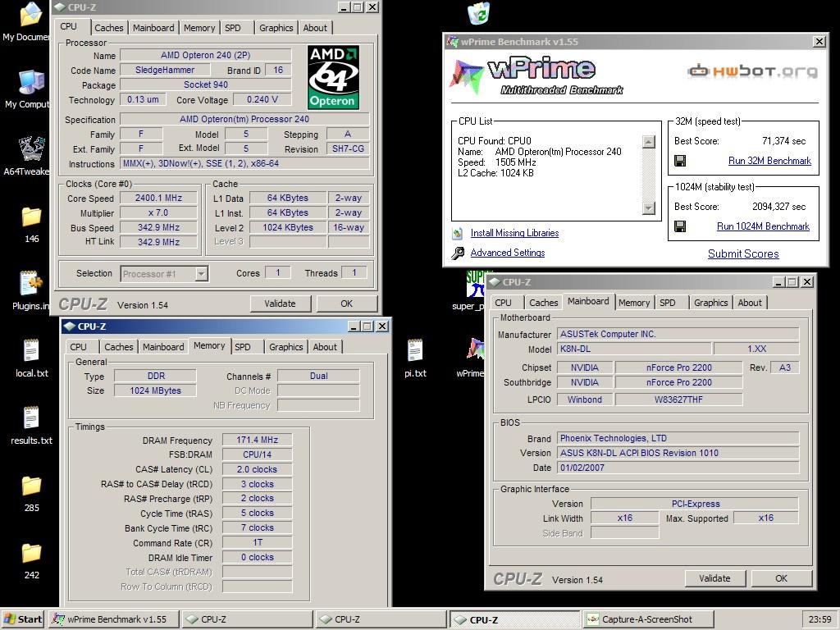Click the save icon for the 32M score
Viewport: 840px width, 630px height.
(x=680, y=161)
